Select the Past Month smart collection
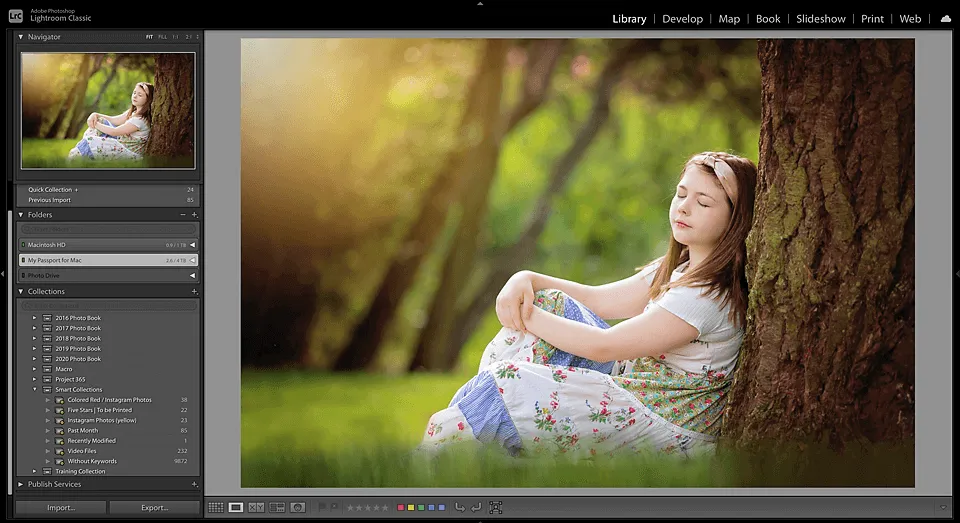The height and width of the screenshot is (523, 960). pos(83,431)
